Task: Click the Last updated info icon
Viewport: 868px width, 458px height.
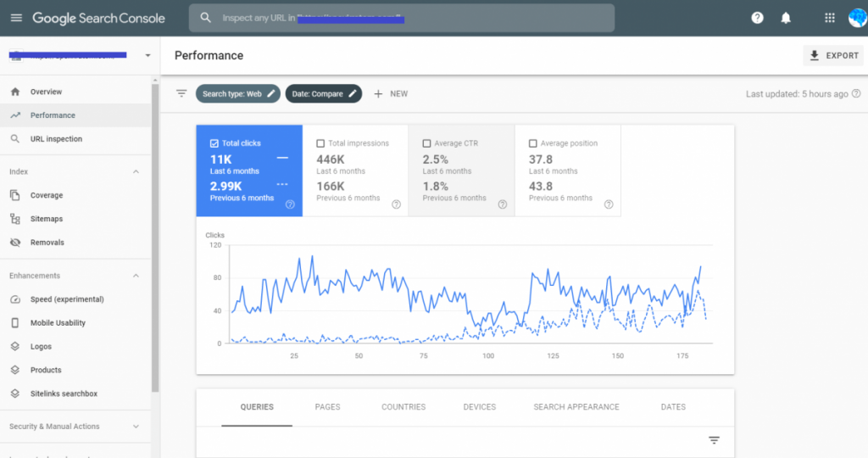Action: [x=856, y=93]
